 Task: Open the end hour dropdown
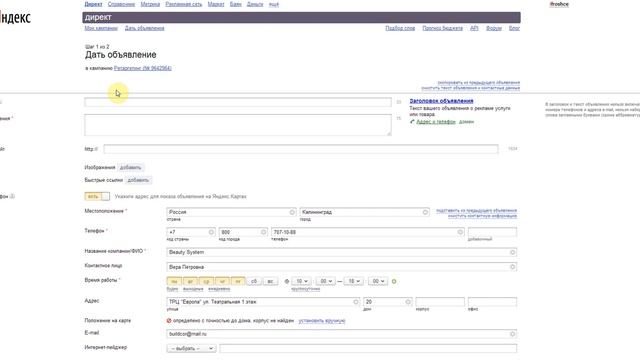(354, 282)
